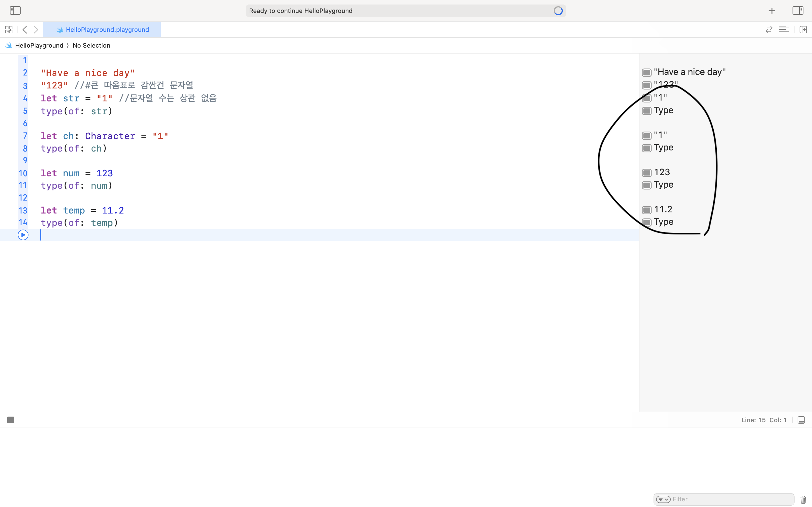This screenshot has width=812, height=507.
Task: Go forward with the right chevron
Action: coord(36,30)
